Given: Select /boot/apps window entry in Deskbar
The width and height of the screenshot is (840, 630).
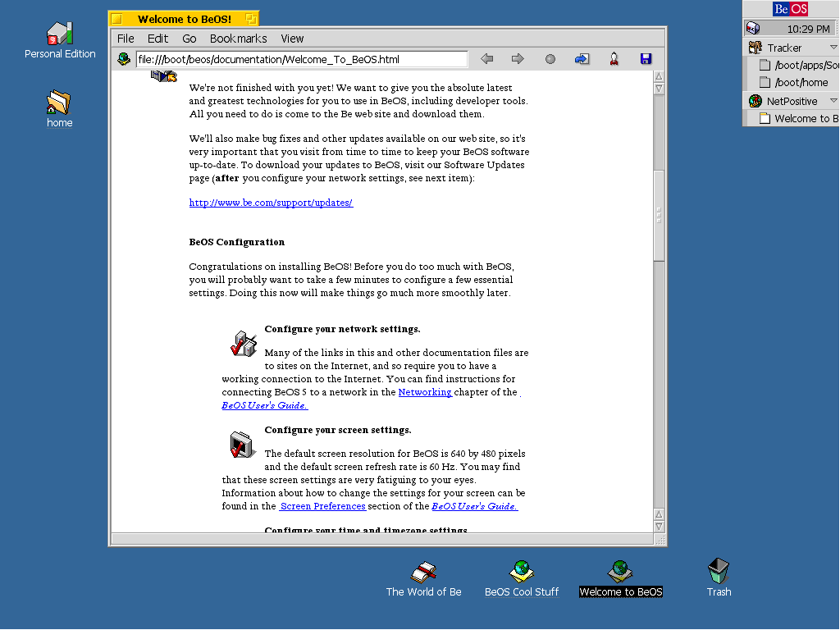Looking at the screenshot, I should tap(799, 66).
